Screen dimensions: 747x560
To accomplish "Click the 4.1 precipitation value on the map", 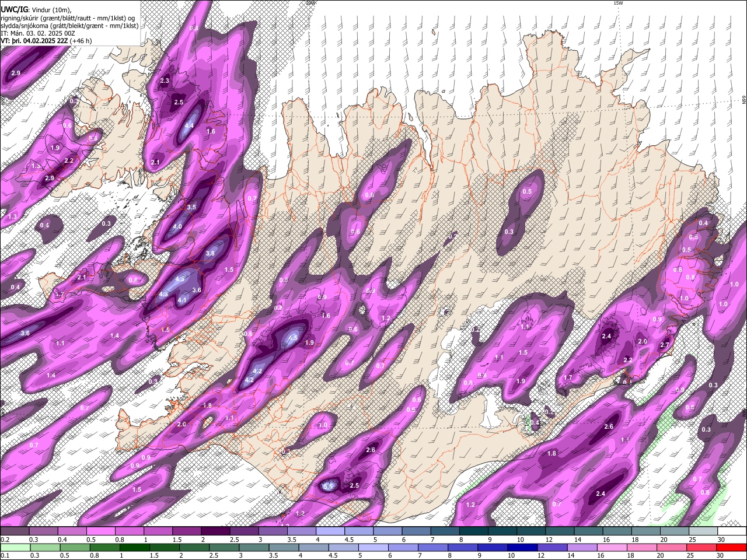I will click(x=182, y=300).
